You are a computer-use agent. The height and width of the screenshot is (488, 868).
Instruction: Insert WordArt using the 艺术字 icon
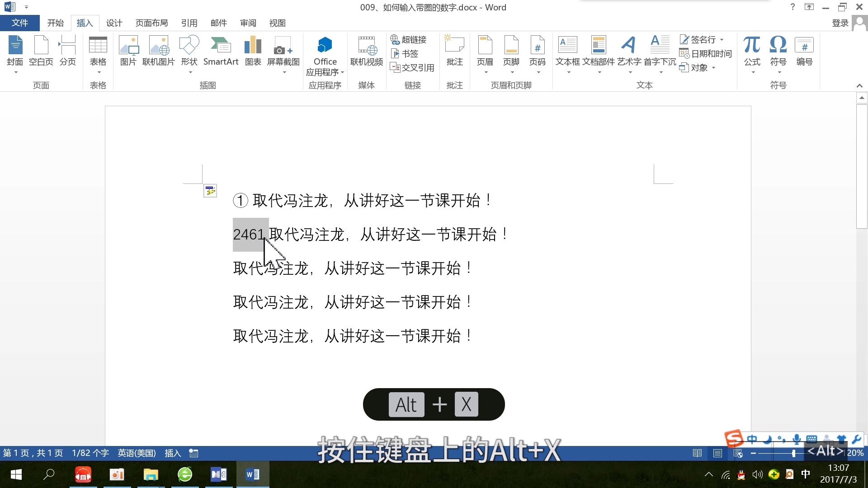(x=629, y=51)
